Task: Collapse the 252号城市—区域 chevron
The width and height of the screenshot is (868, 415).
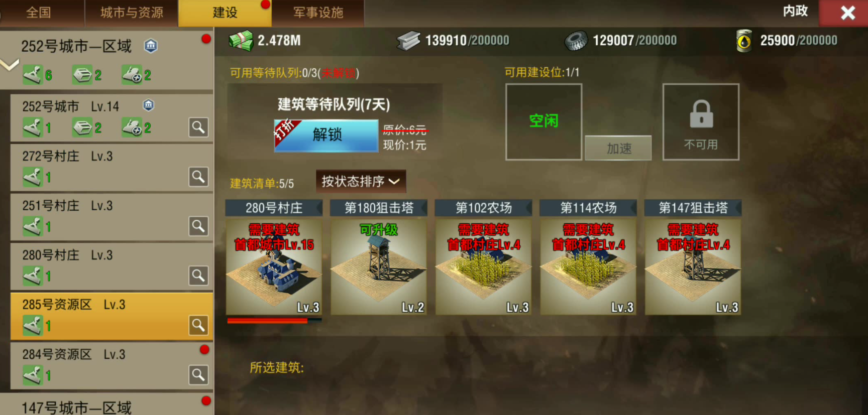Action: click(10, 65)
